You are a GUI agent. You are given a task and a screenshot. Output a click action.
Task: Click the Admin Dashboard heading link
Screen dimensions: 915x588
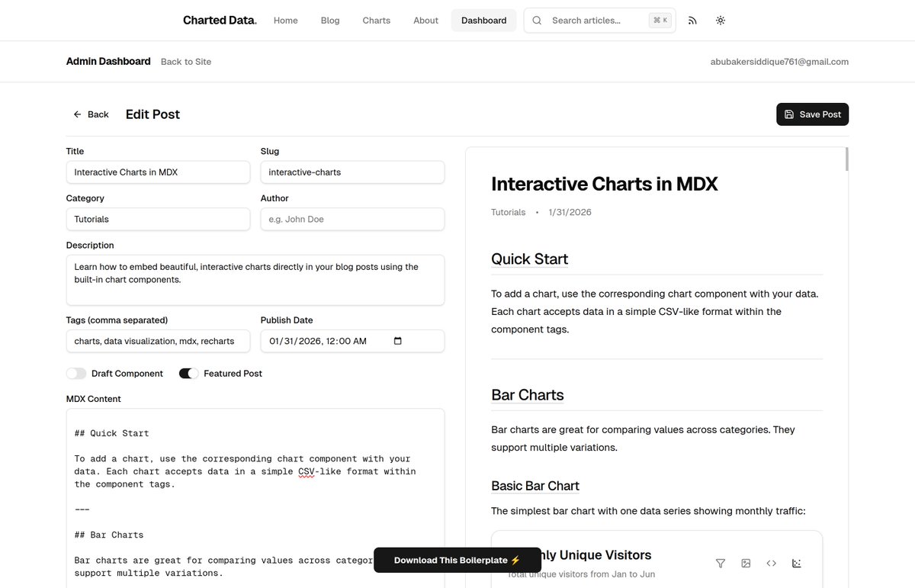pyautogui.click(x=108, y=62)
